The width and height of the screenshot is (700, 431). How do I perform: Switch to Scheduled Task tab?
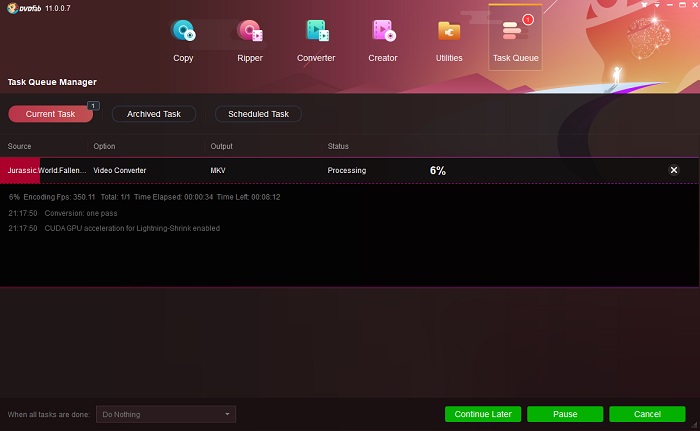pyautogui.click(x=258, y=114)
